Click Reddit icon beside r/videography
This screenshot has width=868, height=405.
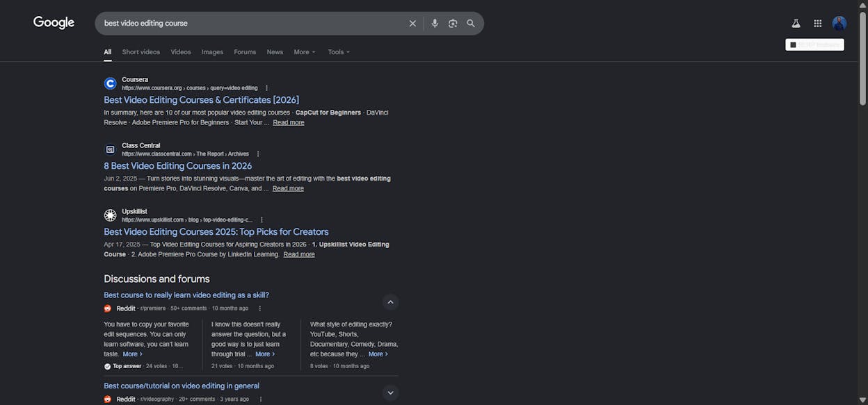tap(108, 399)
